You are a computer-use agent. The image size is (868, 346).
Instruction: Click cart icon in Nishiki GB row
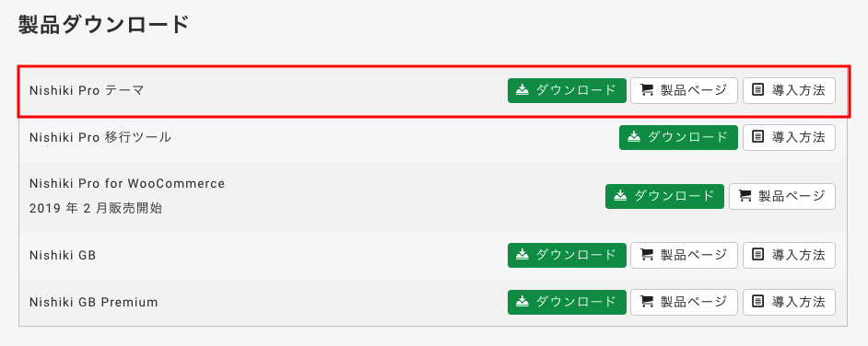(x=647, y=255)
